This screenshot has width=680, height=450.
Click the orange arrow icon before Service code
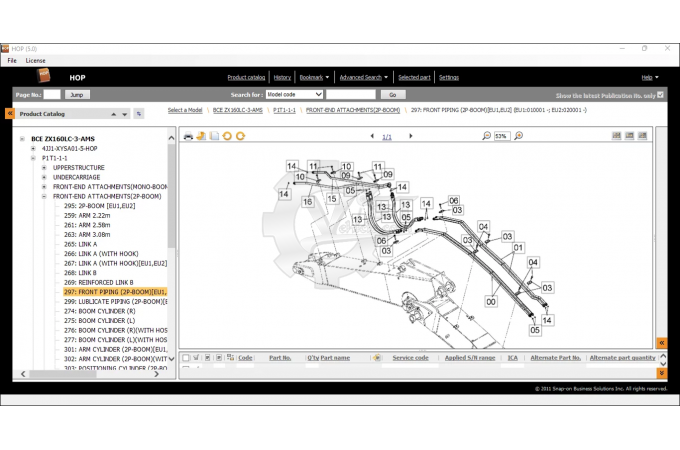tap(376, 358)
